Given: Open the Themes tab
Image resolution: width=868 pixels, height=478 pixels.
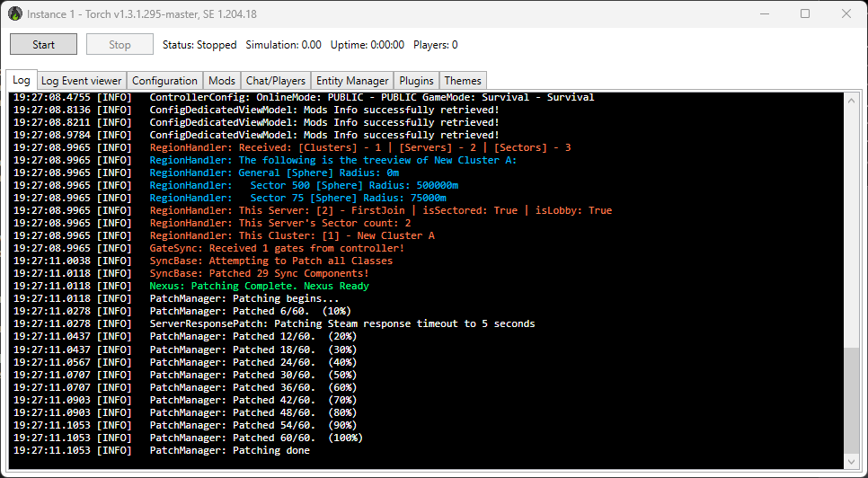Looking at the screenshot, I should point(463,81).
